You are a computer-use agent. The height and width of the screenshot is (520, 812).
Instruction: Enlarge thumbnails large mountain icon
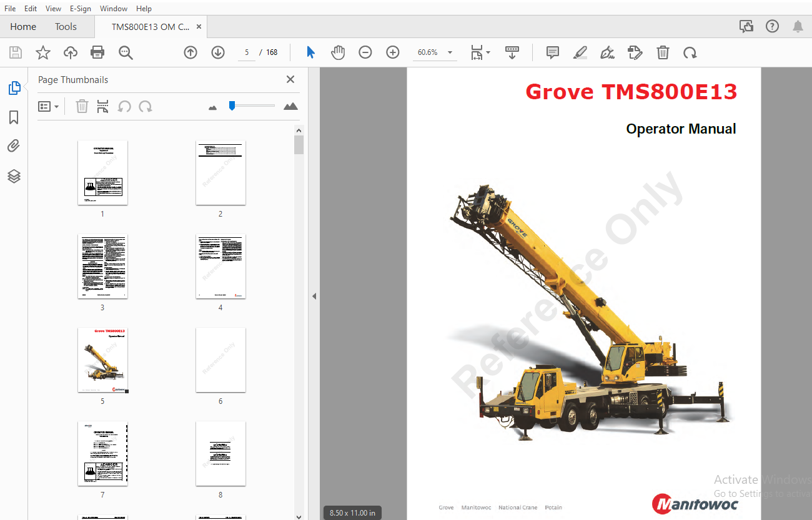290,106
